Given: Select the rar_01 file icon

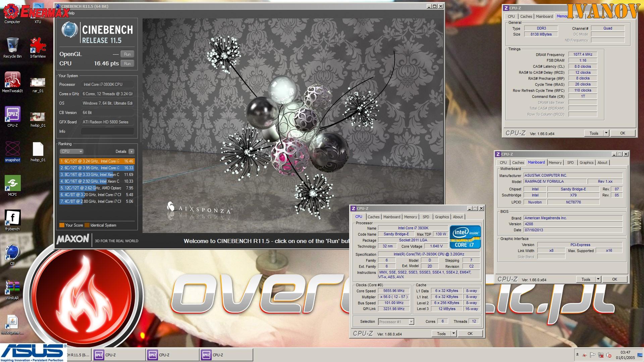Looking at the screenshot, I should tap(38, 84).
